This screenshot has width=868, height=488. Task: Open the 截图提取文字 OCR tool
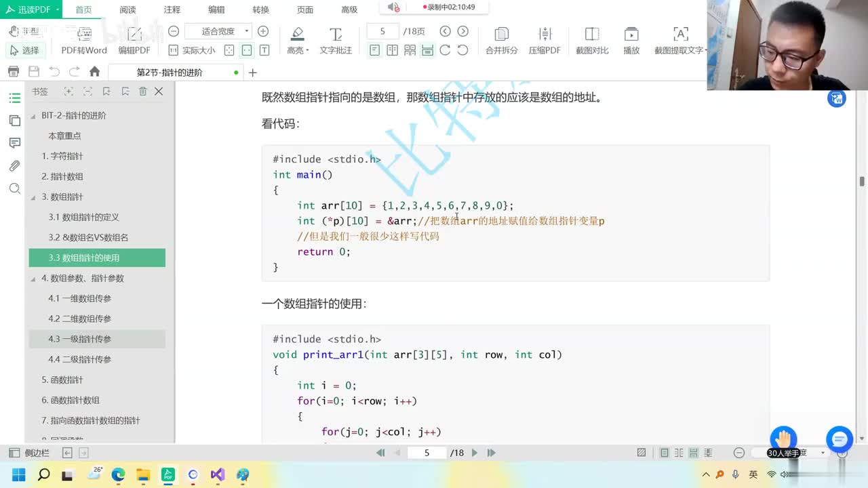click(x=679, y=41)
